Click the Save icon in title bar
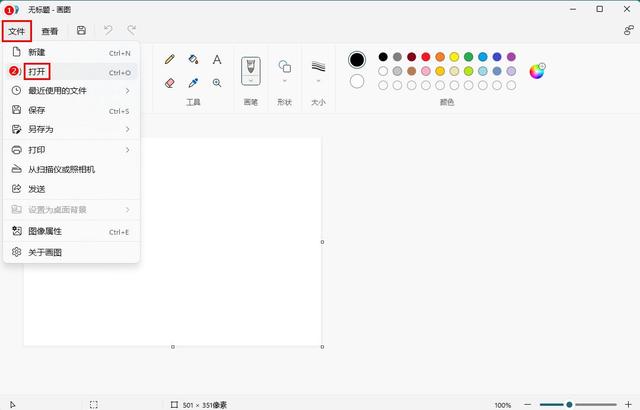The width and height of the screenshot is (640, 410). 81,31
